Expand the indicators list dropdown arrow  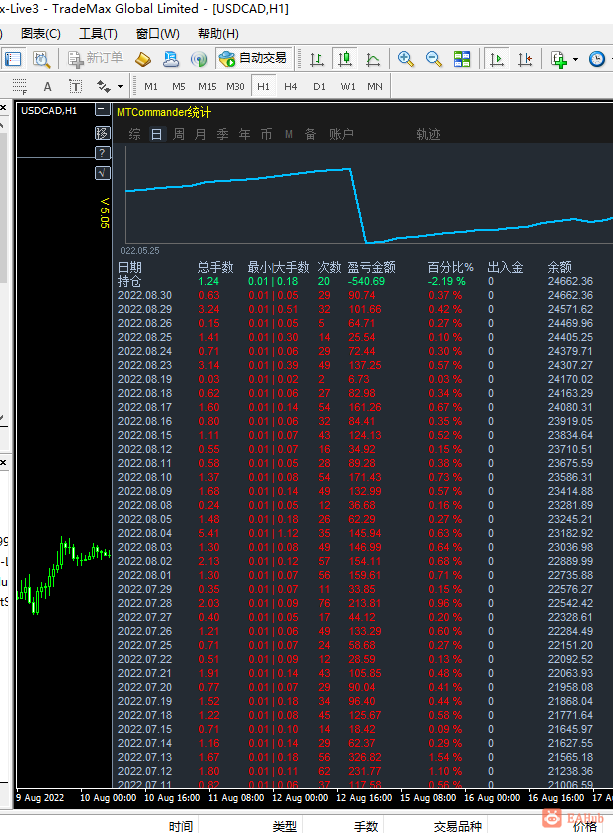coord(575,60)
